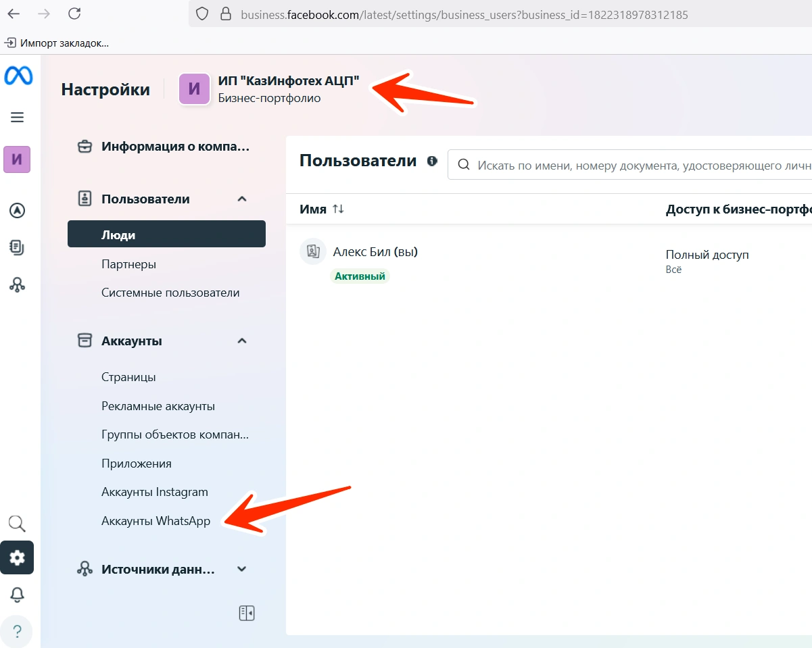The width and height of the screenshot is (812, 648).
Task: Open the settings gear in left rail
Action: [x=17, y=557]
